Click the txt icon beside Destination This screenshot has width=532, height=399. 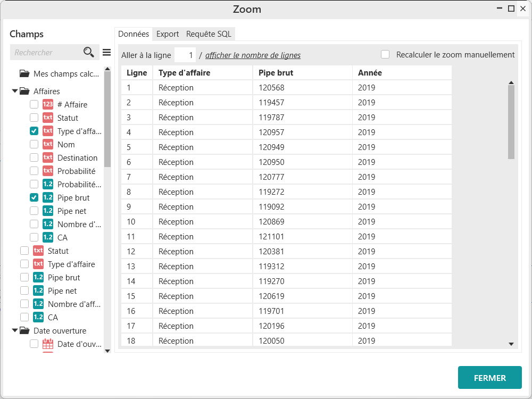(x=48, y=158)
